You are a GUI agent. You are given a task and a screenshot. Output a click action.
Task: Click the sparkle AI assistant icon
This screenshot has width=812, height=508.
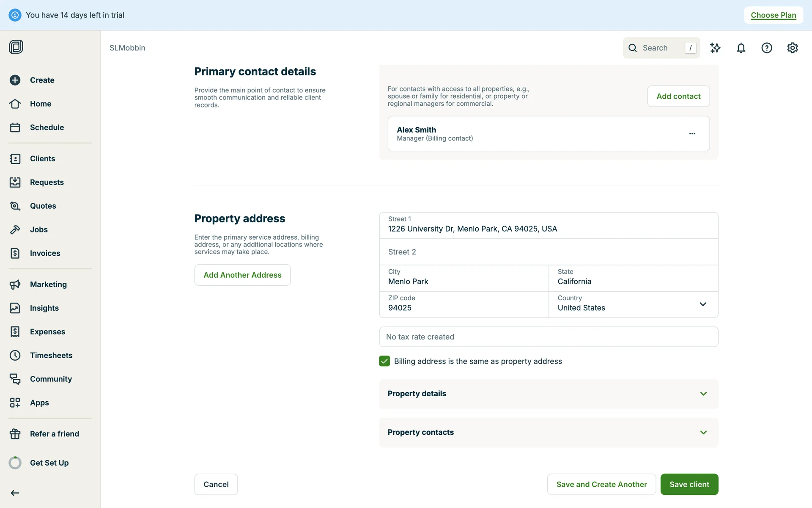pyautogui.click(x=715, y=48)
